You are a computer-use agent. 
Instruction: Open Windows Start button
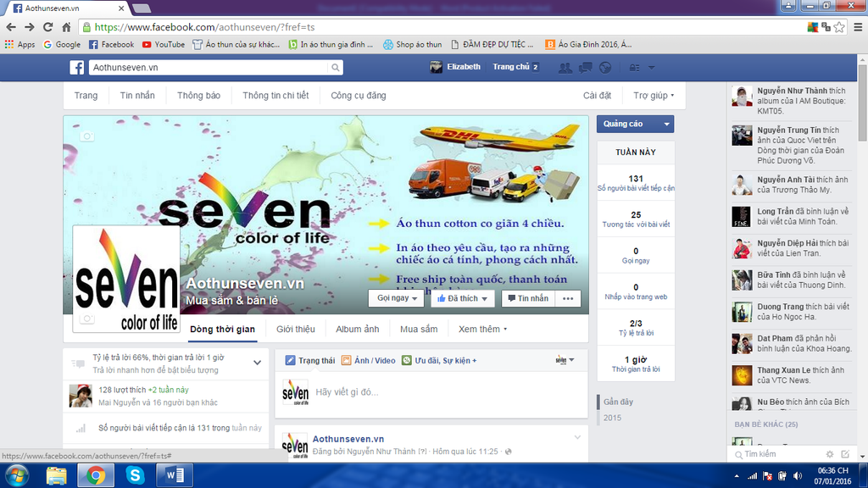coord(17,476)
